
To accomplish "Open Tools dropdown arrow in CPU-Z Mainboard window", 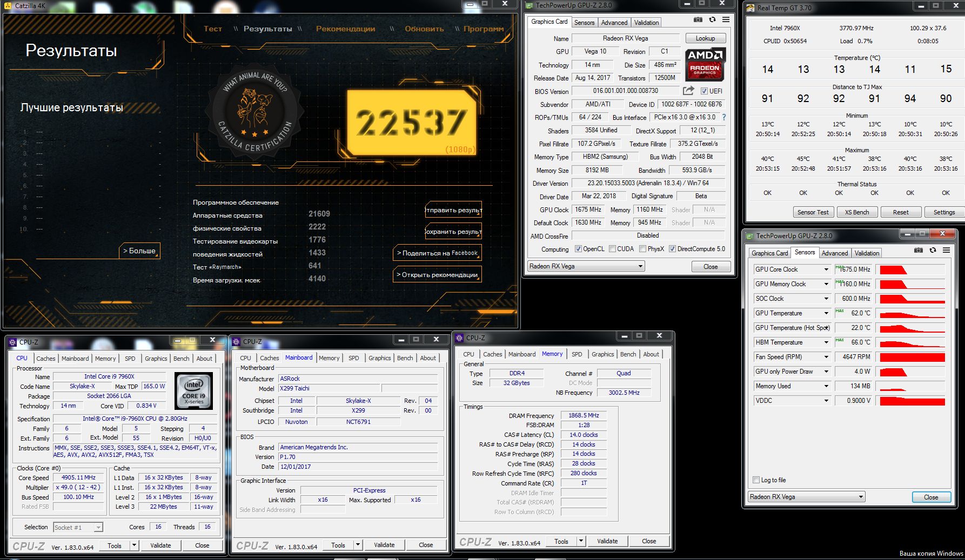I will click(x=358, y=545).
